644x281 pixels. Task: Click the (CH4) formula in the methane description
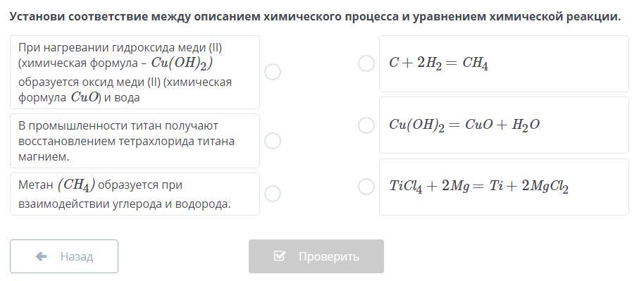point(76,185)
